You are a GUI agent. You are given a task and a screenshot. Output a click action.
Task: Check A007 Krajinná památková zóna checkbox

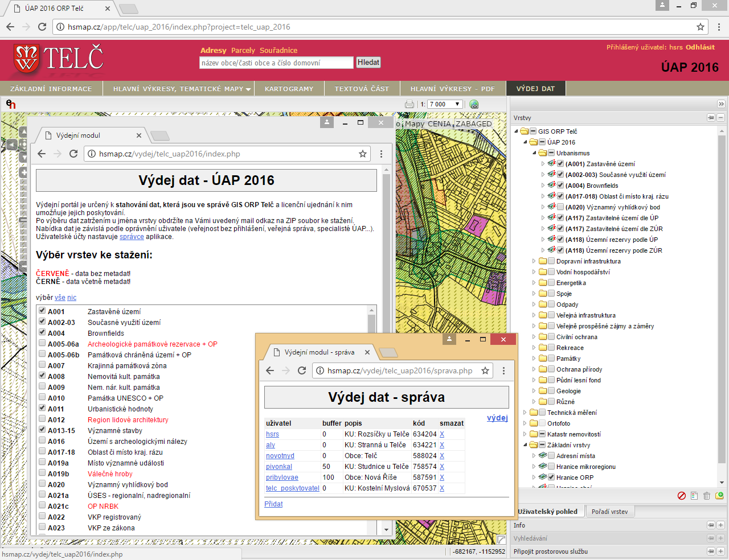tap(42, 365)
